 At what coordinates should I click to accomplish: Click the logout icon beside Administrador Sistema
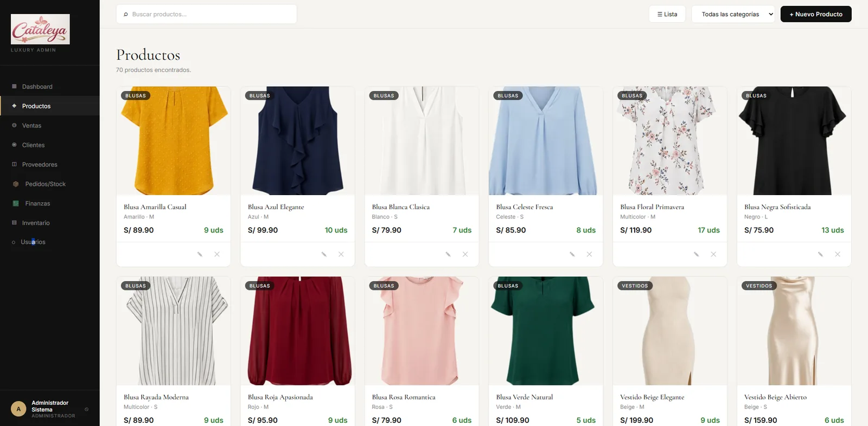point(87,409)
